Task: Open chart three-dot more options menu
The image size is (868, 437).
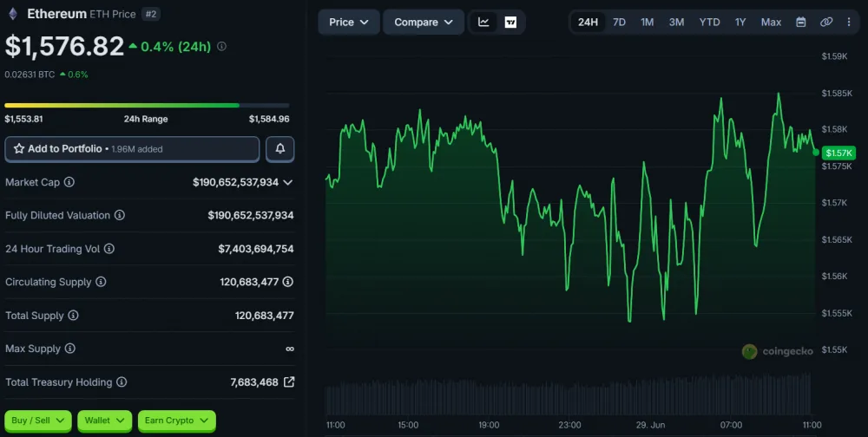Action: 849,23
